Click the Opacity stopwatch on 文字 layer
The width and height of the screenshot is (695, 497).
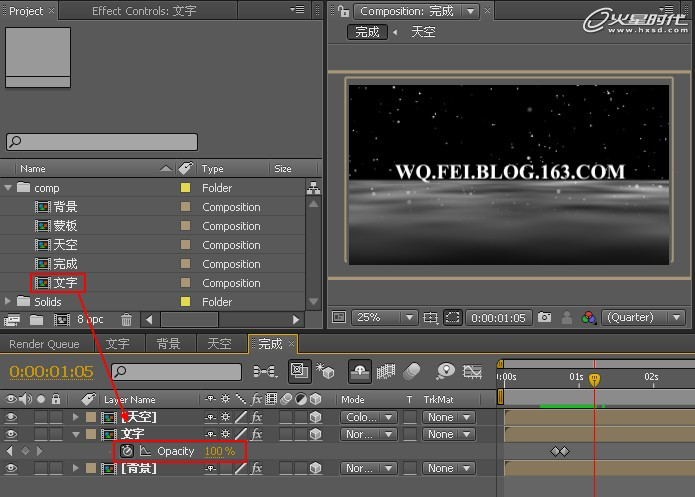click(x=127, y=451)
